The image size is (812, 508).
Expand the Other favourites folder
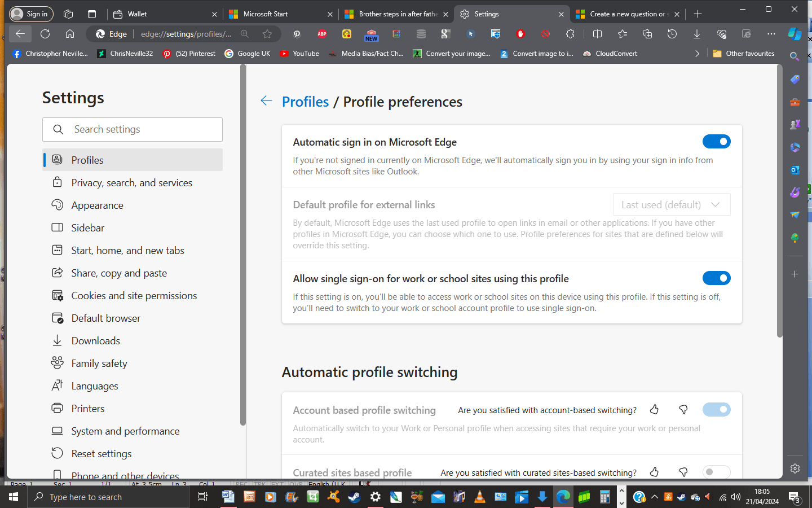[x=743, y=53]
